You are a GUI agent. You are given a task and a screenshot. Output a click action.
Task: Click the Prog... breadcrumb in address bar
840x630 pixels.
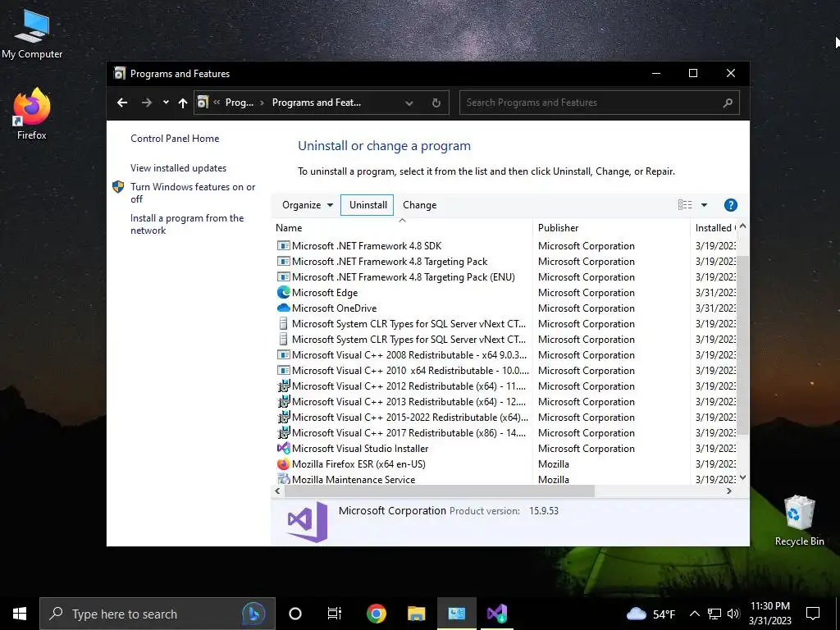pos(240,103)
